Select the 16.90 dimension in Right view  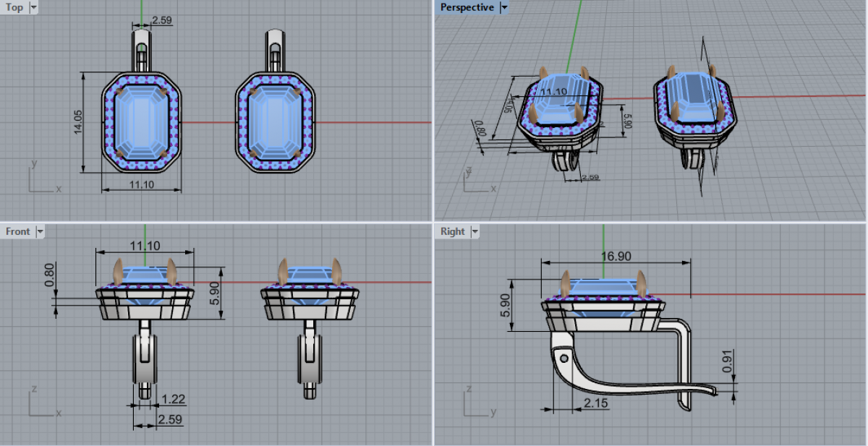[x=614, y=255]
